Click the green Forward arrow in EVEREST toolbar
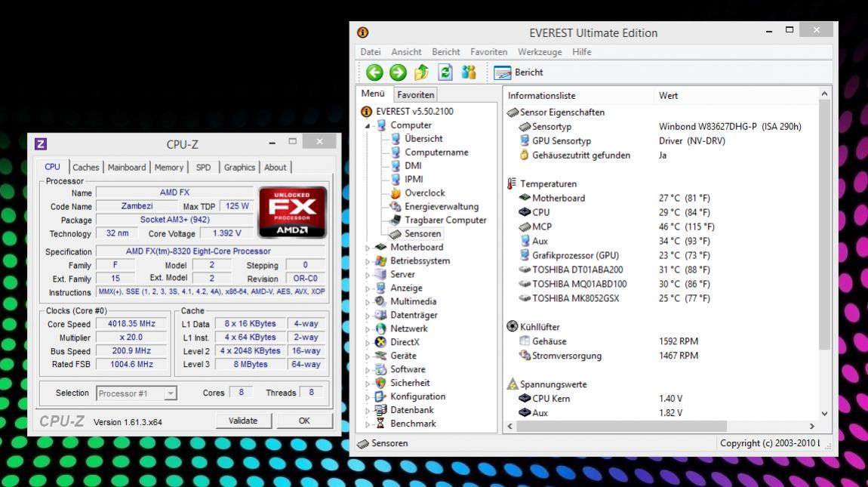Image resolution: width=868 pixels, height=487 pixels. point(398,72)
